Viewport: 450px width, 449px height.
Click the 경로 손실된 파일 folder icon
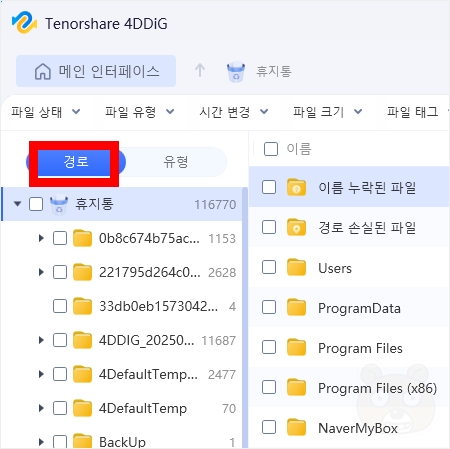click(x=296, y=227)
